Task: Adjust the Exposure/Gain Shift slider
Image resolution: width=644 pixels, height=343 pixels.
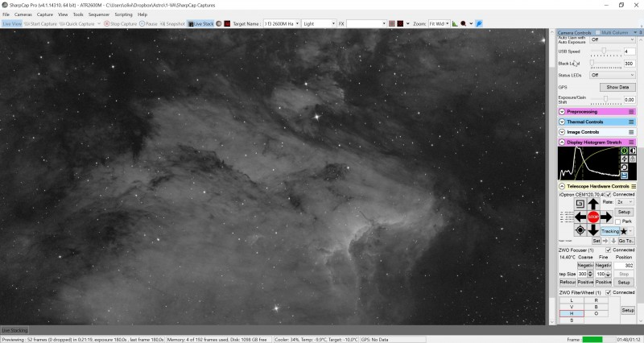Action: (606, 99)
